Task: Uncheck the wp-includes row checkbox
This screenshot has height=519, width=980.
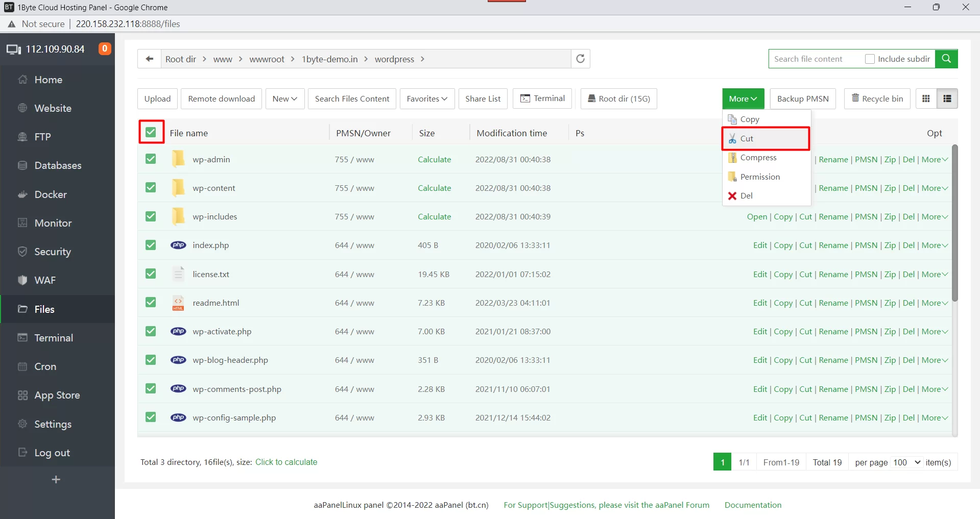Action: tap(150, 216)
